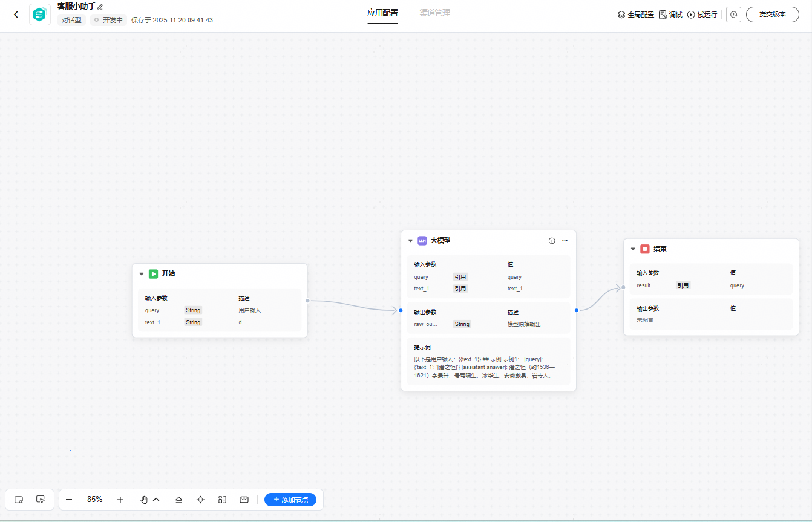The width and height of the screenshot is (812, 522).
Task: Click the edit pencil beside 客服小助手
Action: [100, 7]
